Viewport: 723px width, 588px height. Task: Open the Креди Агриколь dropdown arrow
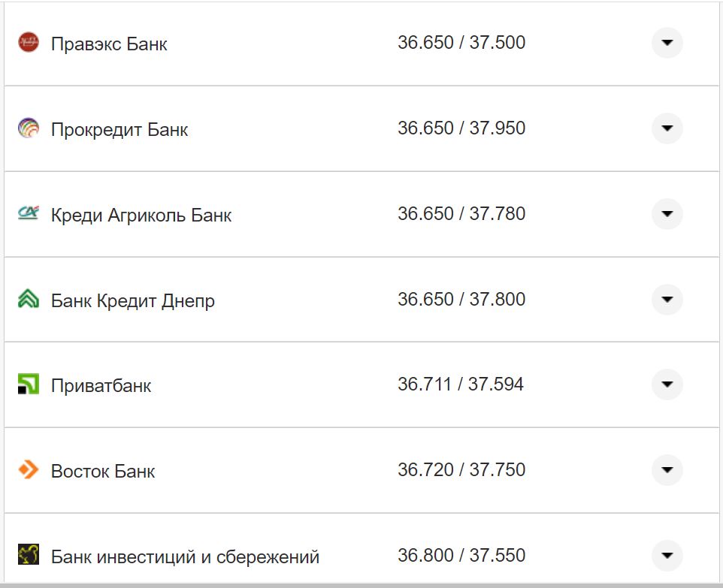point(667,213)
